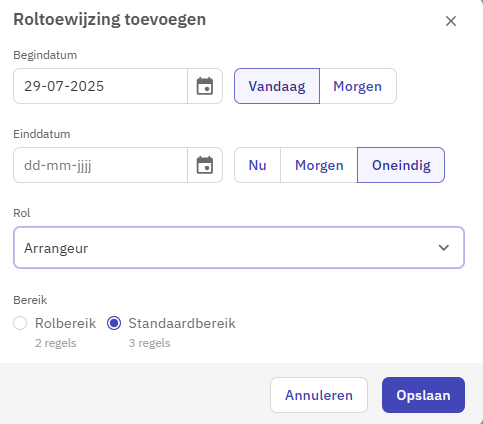The width and height of the screenshot is (483, 424).
Task: Set end date to Morgen
Action: 319,165
